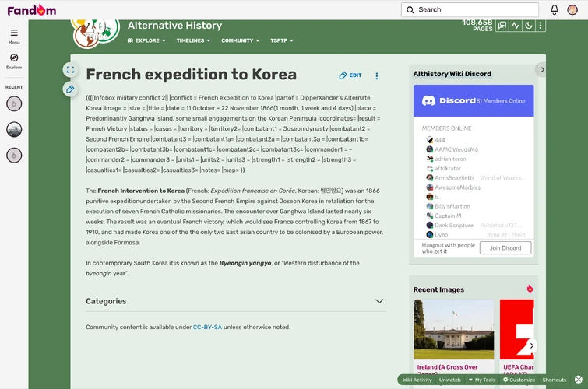588x389 pixels.
Task: Open the My Tools dropdown
Action: (482, 380)
